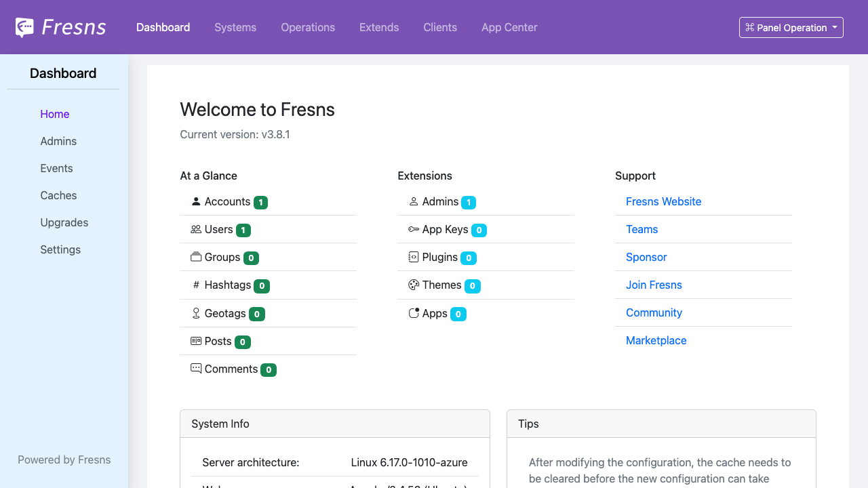The image size is (868, 488).
Task: Click the Users people icon
Action: [196, 229]
